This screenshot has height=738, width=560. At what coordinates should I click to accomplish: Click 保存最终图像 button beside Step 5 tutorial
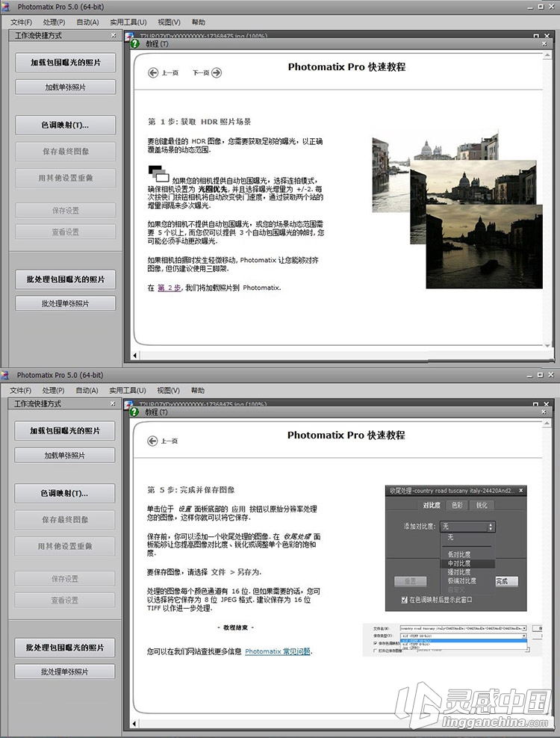tap(65, 520)
